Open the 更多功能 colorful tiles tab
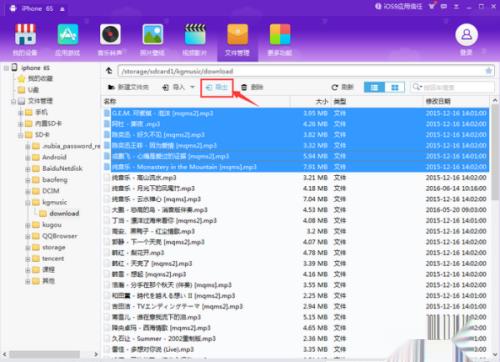The height and width of the screenshot is (362, 500). point(280,39)
